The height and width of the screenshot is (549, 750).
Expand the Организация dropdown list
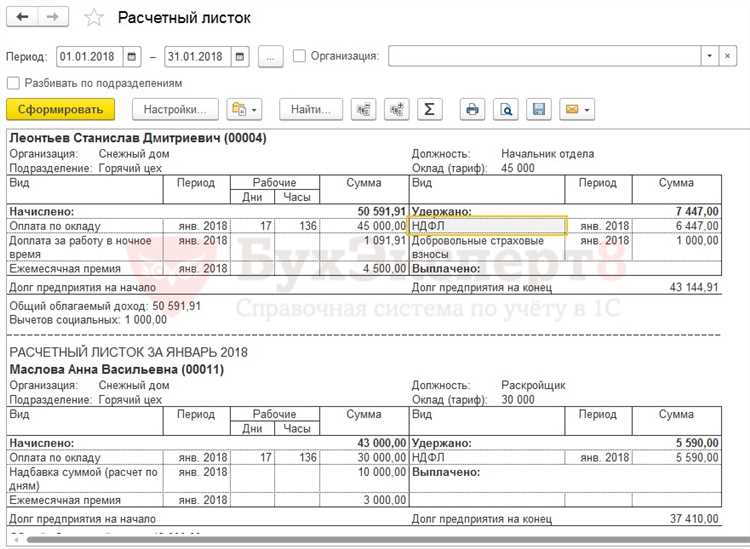[709, 57]
